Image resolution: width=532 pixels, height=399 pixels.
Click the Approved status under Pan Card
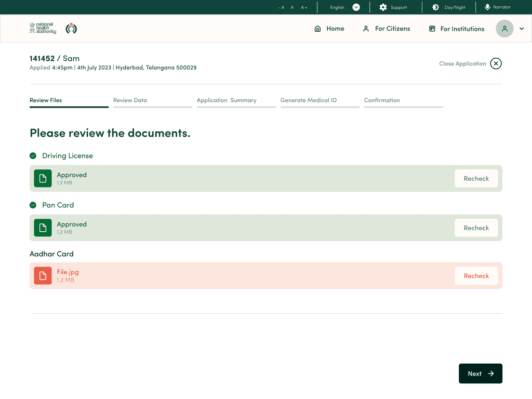72,224
